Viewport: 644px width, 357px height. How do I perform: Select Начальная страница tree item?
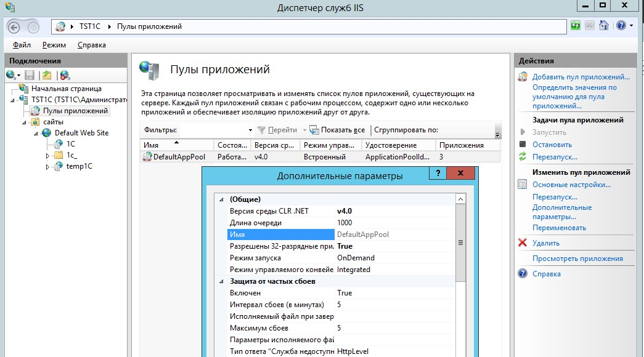tap(62, 89)
